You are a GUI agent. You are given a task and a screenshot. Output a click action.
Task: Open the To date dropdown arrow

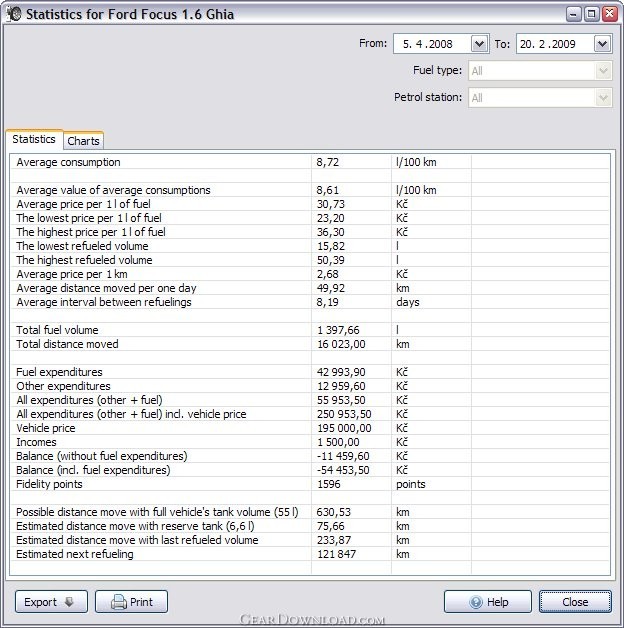click(603, 44)
